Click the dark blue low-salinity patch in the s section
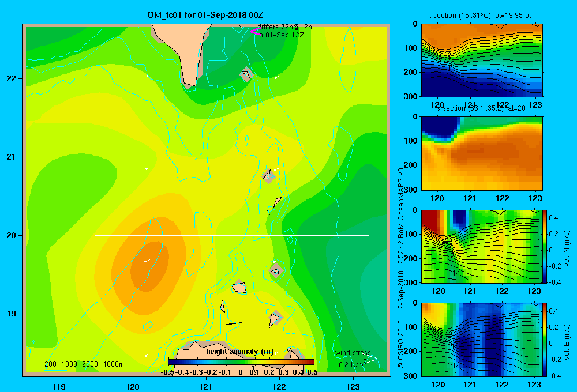The image size is (577, 392). [x=440, y=127]
